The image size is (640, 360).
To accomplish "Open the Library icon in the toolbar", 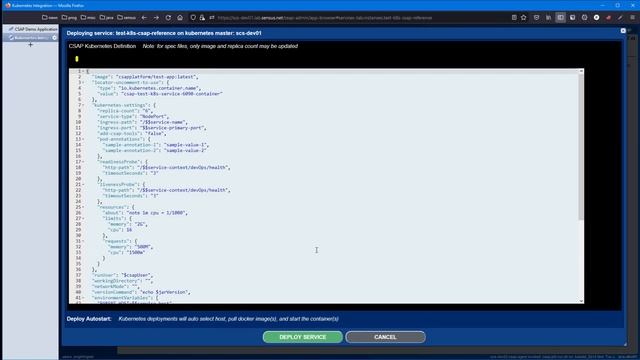I will [x=548, y=18].
